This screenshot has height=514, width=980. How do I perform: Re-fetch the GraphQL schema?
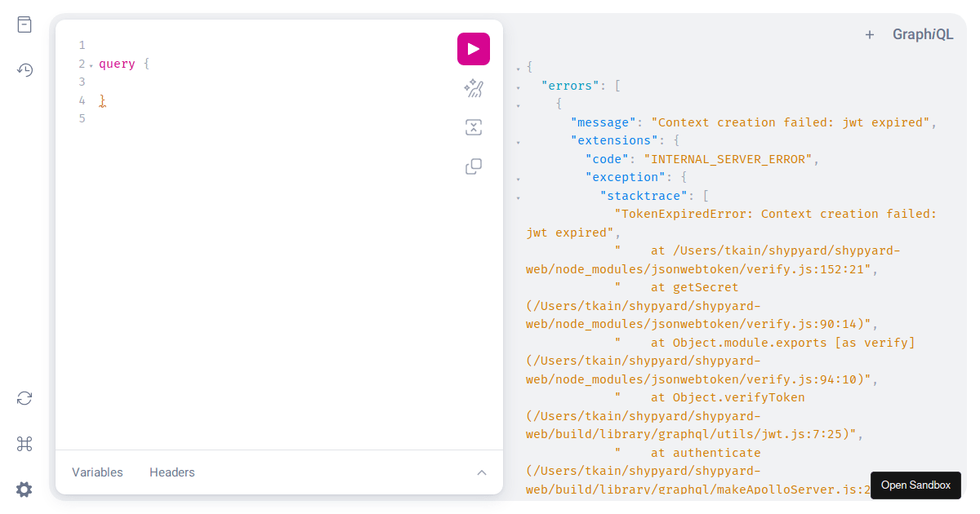tap(24, 398)
